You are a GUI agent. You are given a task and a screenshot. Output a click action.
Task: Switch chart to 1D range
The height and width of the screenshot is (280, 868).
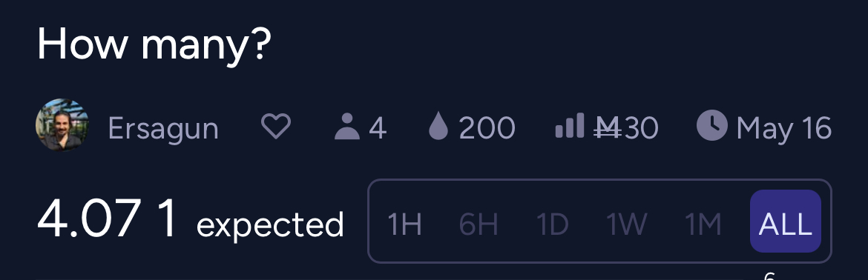click(x=553, y=224)
